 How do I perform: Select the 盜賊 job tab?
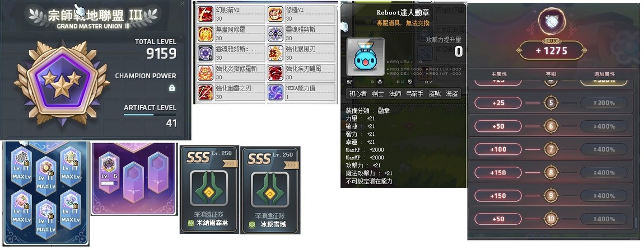click(x=435, y=93)
